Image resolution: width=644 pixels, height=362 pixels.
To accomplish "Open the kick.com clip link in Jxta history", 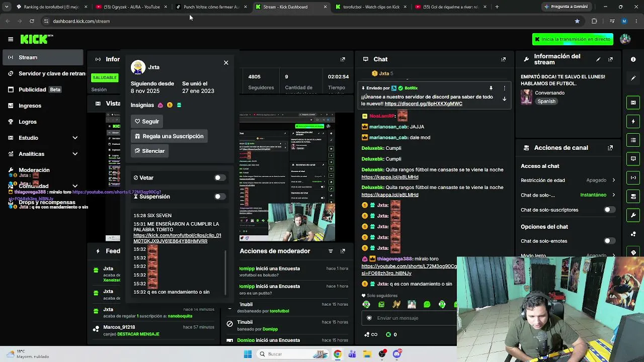I will coord(177,238).
